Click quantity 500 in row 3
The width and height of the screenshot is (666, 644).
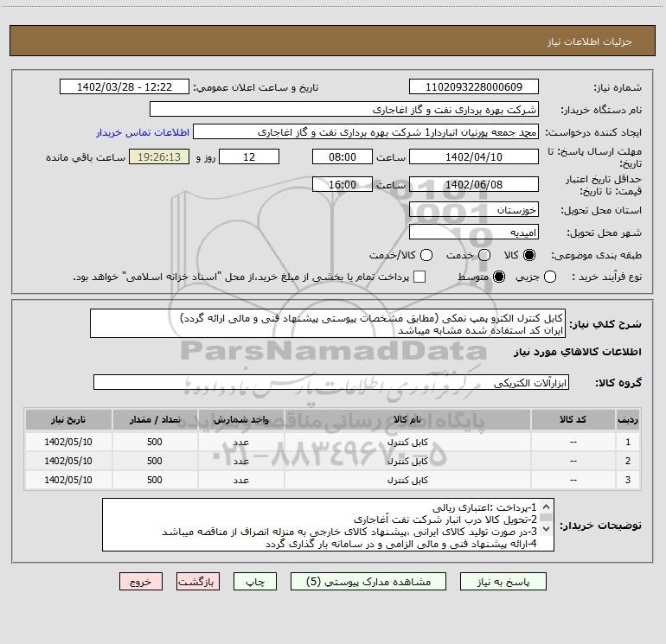pos(155,480)
